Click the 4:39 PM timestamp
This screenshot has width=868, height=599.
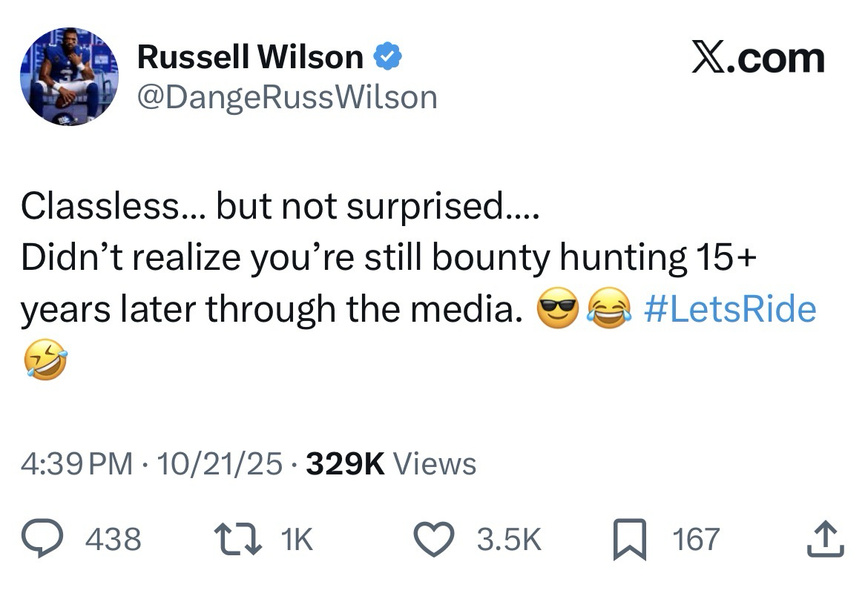pos(78,464)
